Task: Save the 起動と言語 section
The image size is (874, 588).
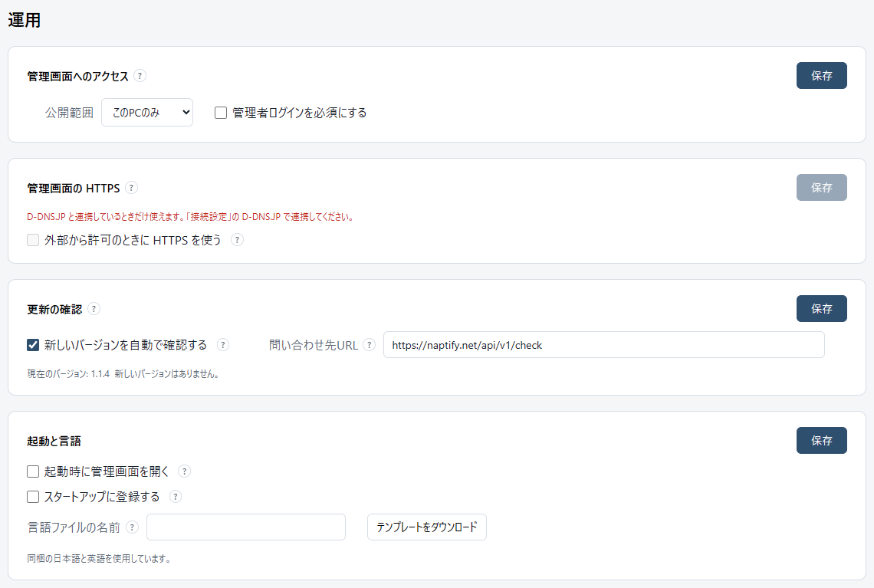Action: tap(822, 440)
